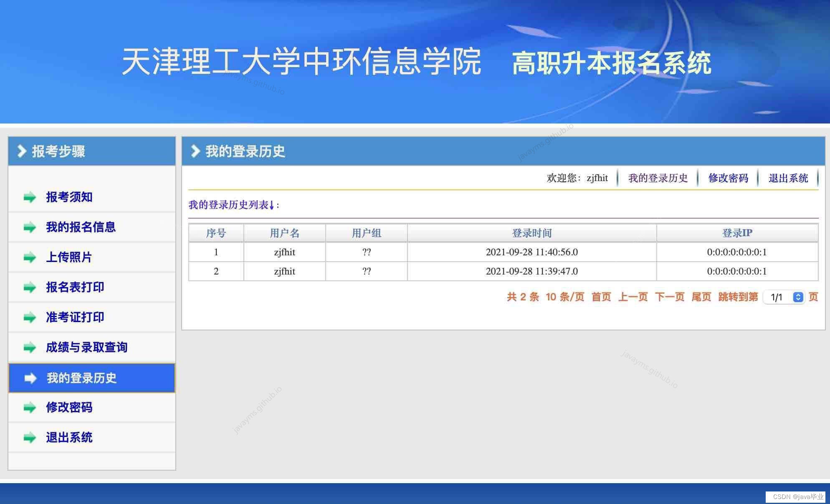The image size is (830, 504).
Task: Click green arrow icon beside 准考证打印
Action: coord(30,317)
